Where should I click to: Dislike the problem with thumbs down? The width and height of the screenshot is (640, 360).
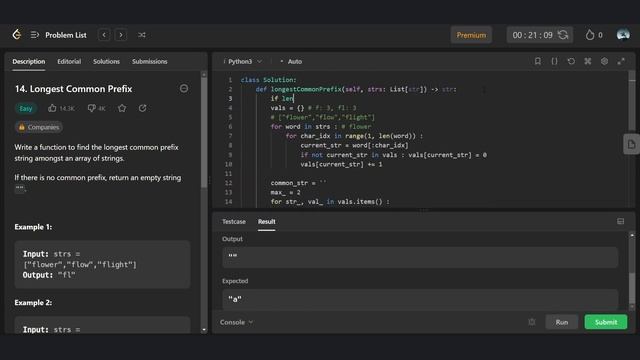91,108
